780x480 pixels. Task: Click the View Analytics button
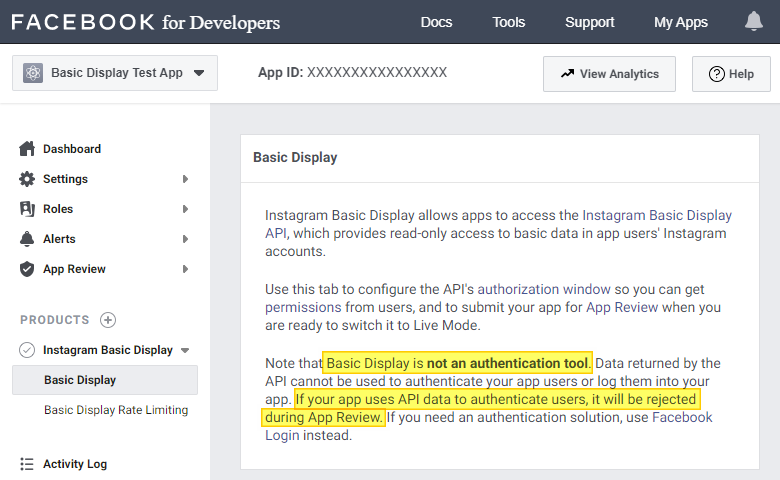pyautogui.click(x=609, y=74)
